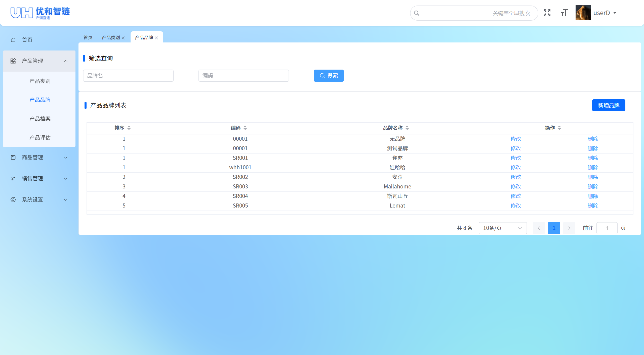Click the 新增品牌 button
The width and height of the screenshot is (644, 355).
pyautogui.click(x=608, y=105)
